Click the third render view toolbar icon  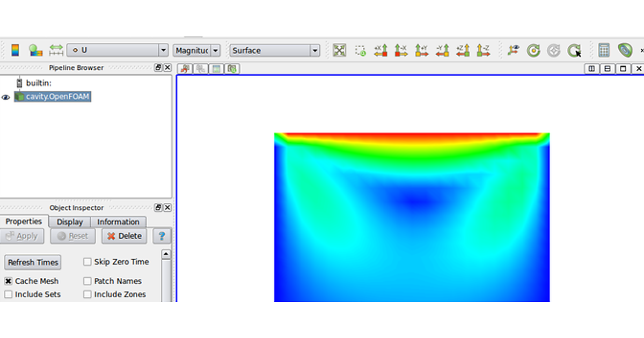[216, 69]
